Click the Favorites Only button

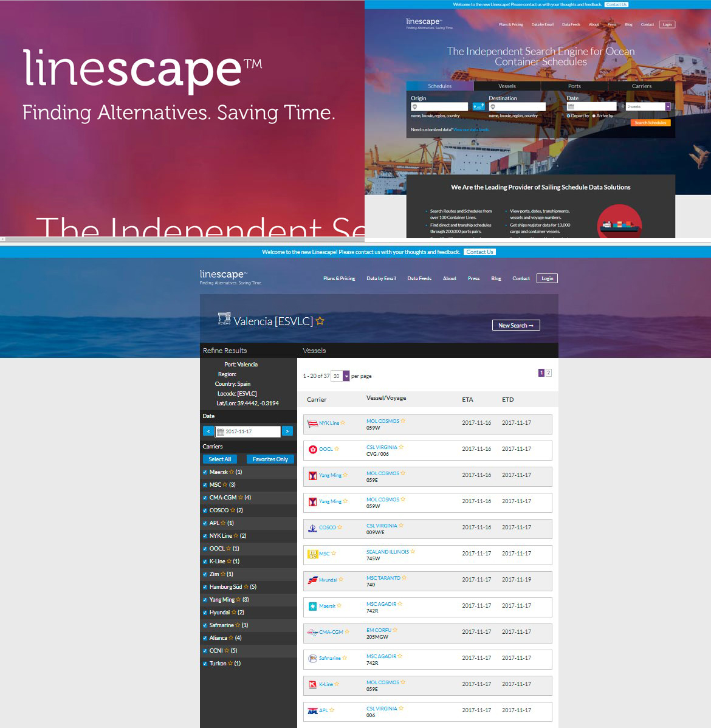pyautogui.click(x=270, y=459)
